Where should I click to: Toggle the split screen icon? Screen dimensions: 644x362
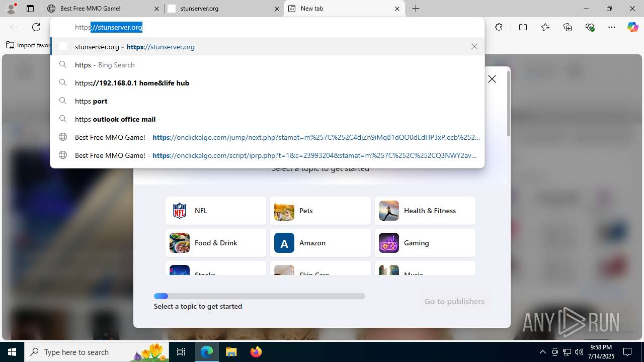coord(523,27)
